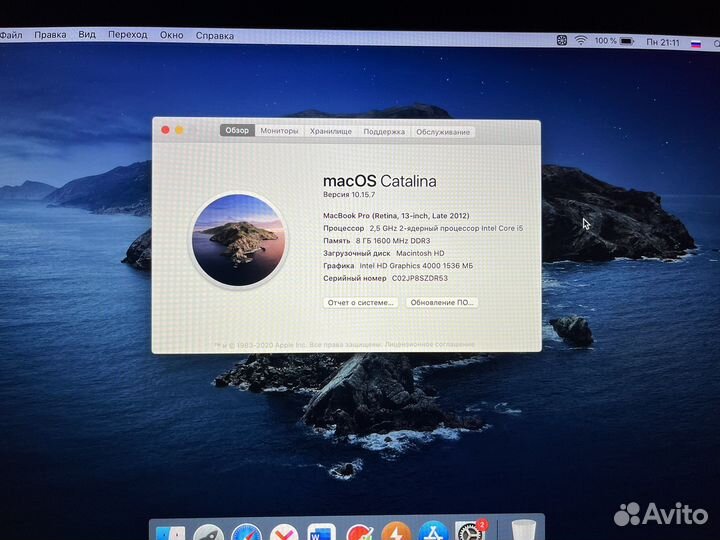The height and width of the screenshot is (540, 720).
Task: Click the macOS Catalina round image
Action: coord(238,240)
